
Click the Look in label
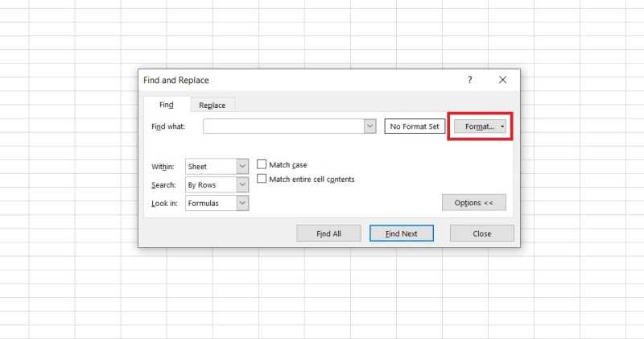pyautogui.click(x=164, y=204)
